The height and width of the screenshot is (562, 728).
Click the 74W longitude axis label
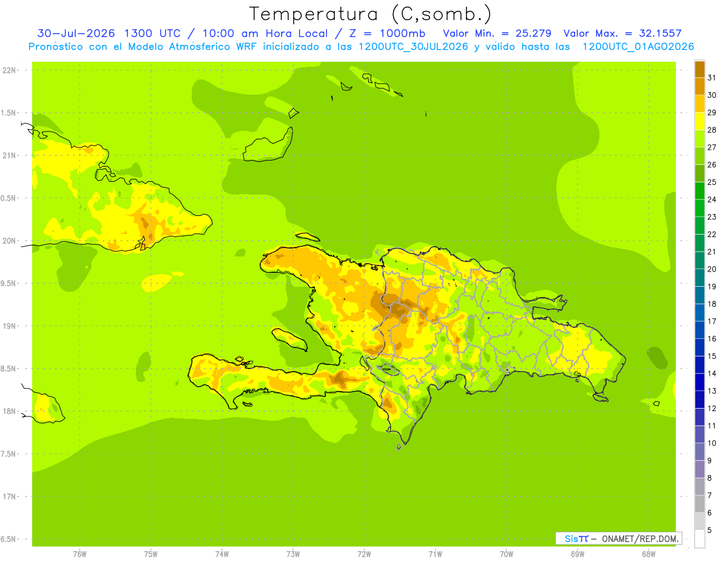click(x=222, y=554)
